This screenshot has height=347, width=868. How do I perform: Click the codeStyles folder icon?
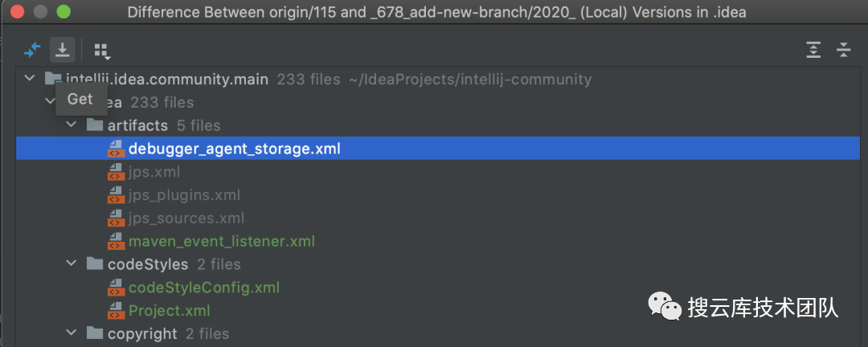tap(95, 264)
